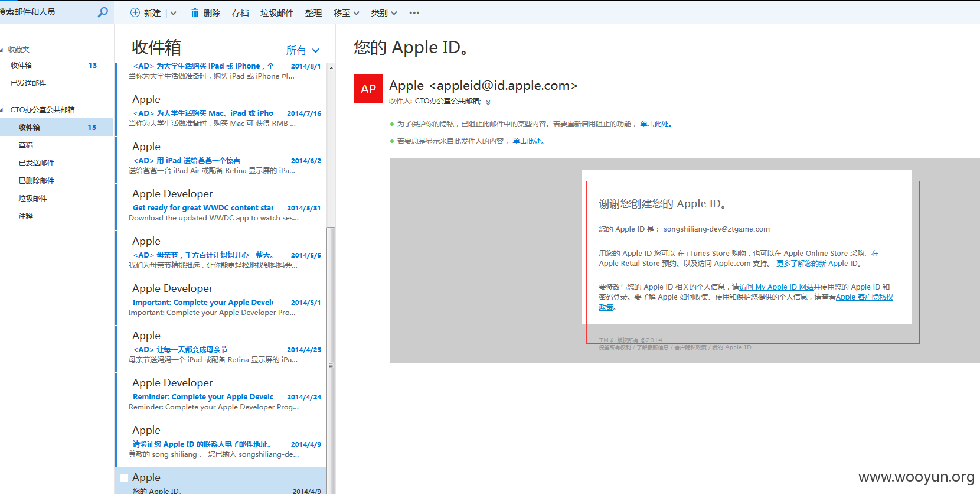
Task: Open the 草稿 folder
Action: click(x=26, y=145)
